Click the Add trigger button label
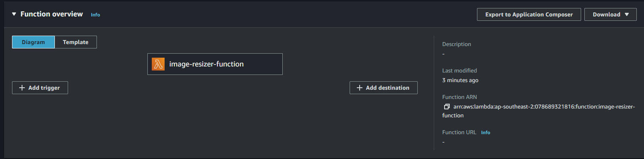Screen dimensions: 644x159 (44, 88)
